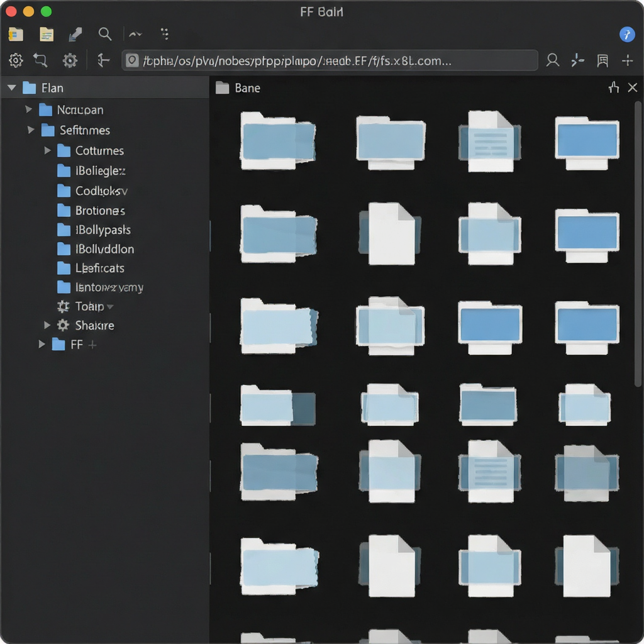Click the dotted options icon in toolbar

(165, 34)
